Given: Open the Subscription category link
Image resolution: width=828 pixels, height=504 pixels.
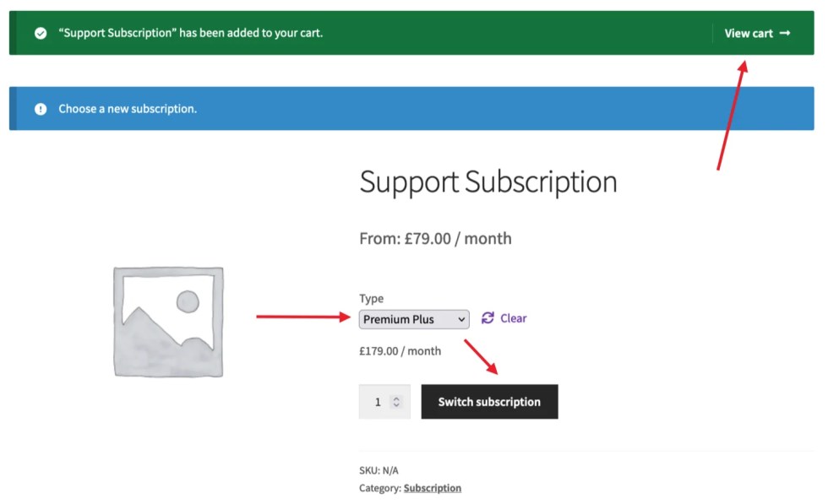Looking at the screenshot, I should [433, 488].
